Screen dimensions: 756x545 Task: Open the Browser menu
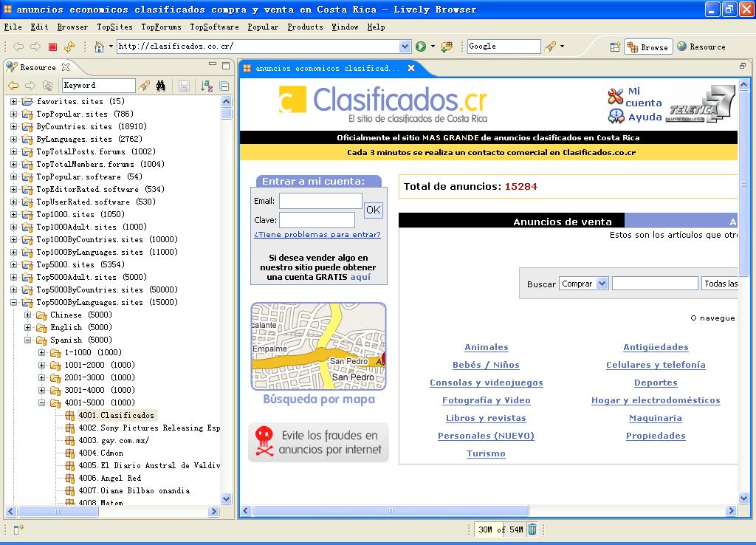72,27
